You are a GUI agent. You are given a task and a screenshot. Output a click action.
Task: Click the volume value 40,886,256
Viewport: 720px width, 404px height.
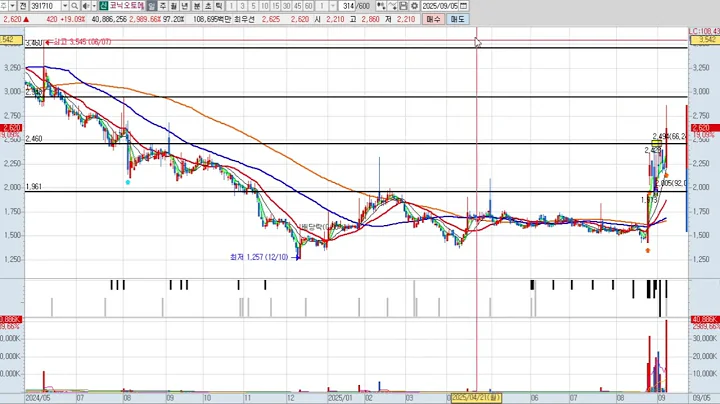click(x=109, y=19)
